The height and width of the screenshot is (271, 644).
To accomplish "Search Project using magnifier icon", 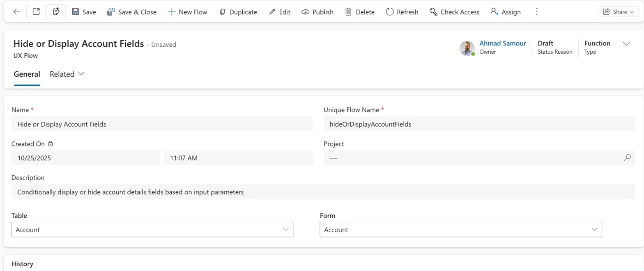I will click(627, 157).
